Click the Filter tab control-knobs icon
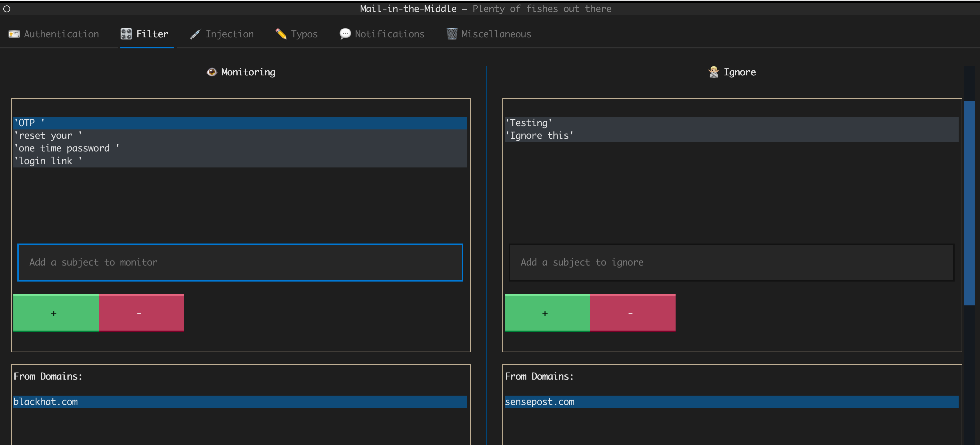 pos(126,34)
